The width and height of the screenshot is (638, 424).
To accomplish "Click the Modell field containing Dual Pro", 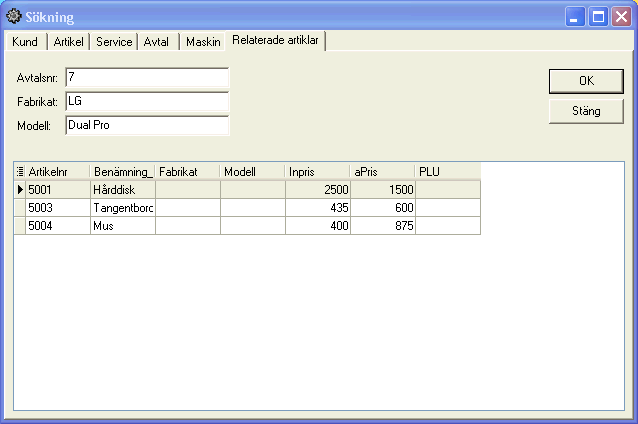I will pos(146,125).
